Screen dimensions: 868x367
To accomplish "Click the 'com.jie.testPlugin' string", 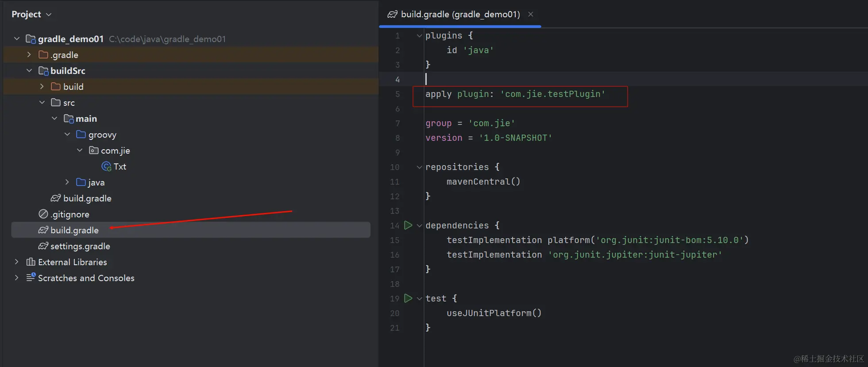I will [552, 94].
